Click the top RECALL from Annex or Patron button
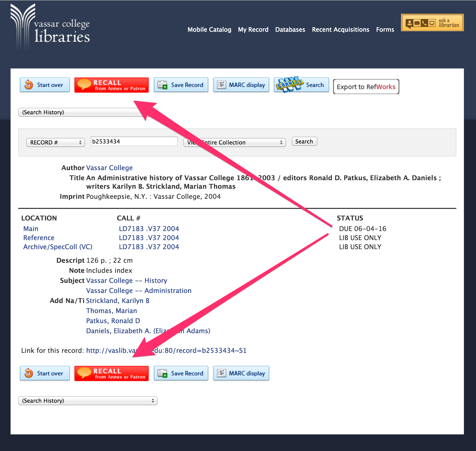 [112, 85]
